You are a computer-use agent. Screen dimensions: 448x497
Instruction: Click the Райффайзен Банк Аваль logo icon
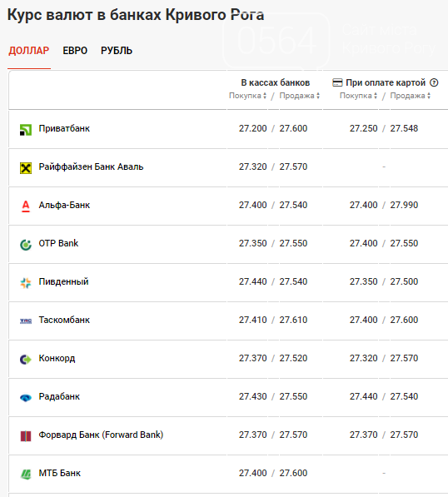(26, 168)
